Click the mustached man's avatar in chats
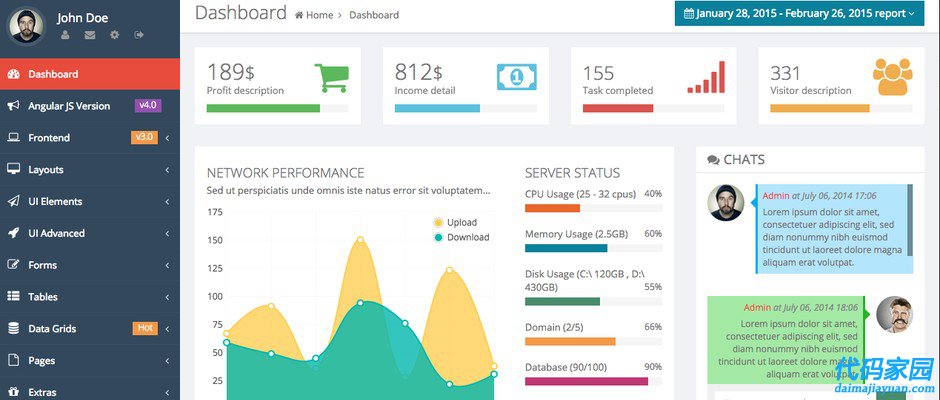Viewport: 940px width, 400px height. pos(894,314)
